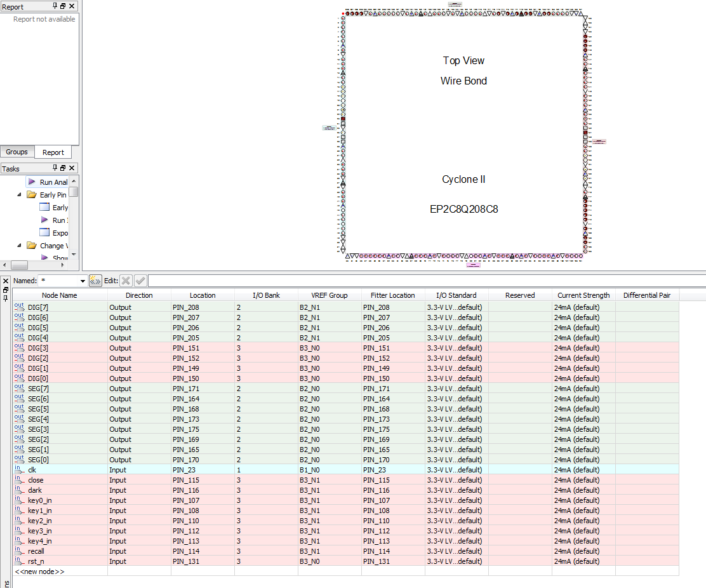Click the key4_in node name
Screen dimensions: 706x588
39,541
